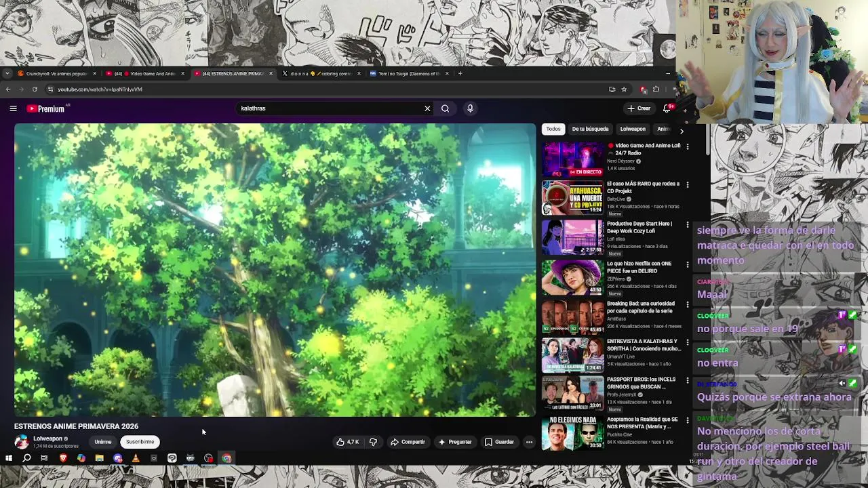Open El caso MÁS RARO thumbnail
Image resolution: width=868 pixels, height=488 pixels.
pyautogui.click(x=572, y=198)
